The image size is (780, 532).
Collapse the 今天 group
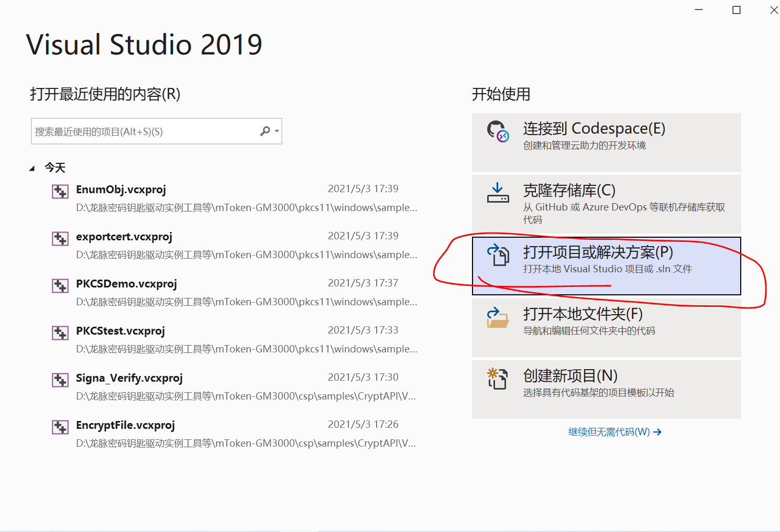pos(32,168)
